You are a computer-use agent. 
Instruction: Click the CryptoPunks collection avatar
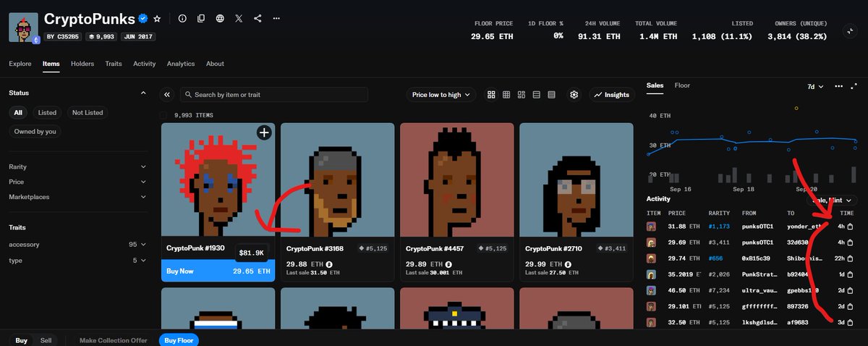(x=23, y=27)
